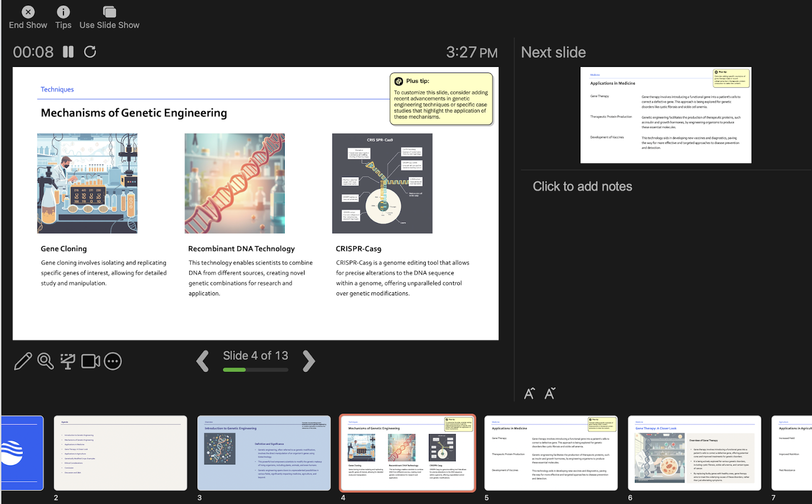Select Agenda slide 2 thumbnail

[120, 453]
